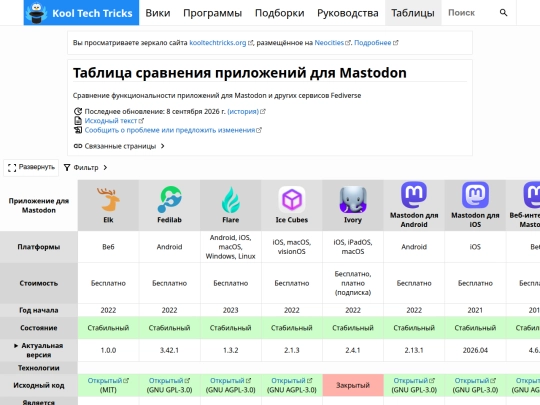This screenshot has width=540, height=405.
Task: Click the Развернуть button
Action: pos(31,168)
